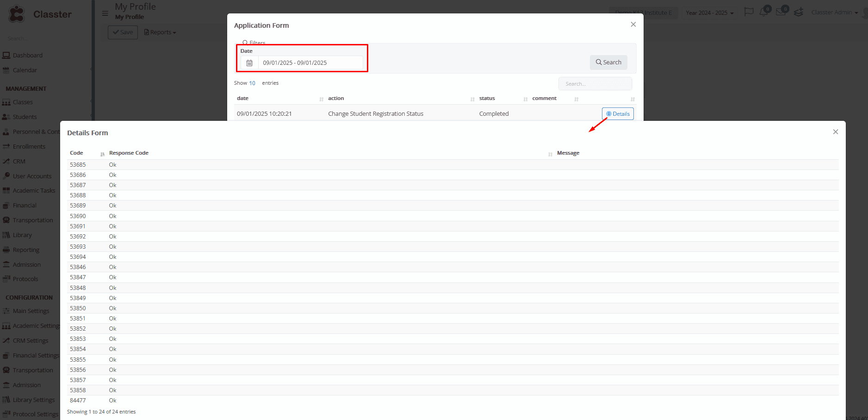Click the Save button

coord(123,32)
